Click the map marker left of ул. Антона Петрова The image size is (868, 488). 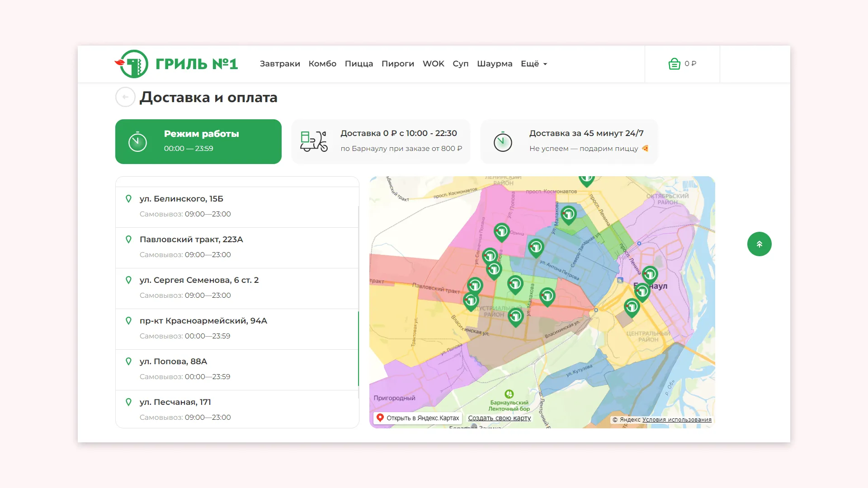pyautogui.click(x=536, y=248)
